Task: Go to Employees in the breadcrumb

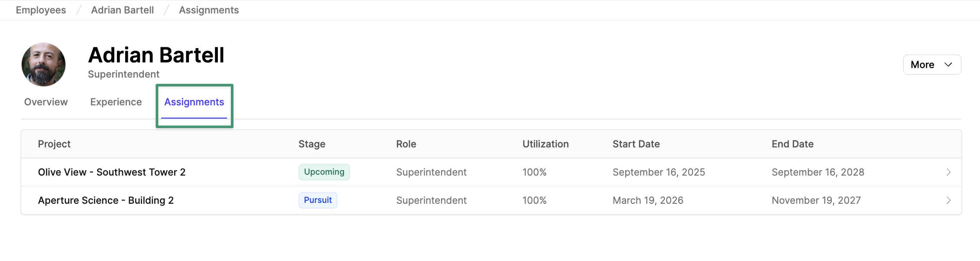Action: (x=41, y=10)
